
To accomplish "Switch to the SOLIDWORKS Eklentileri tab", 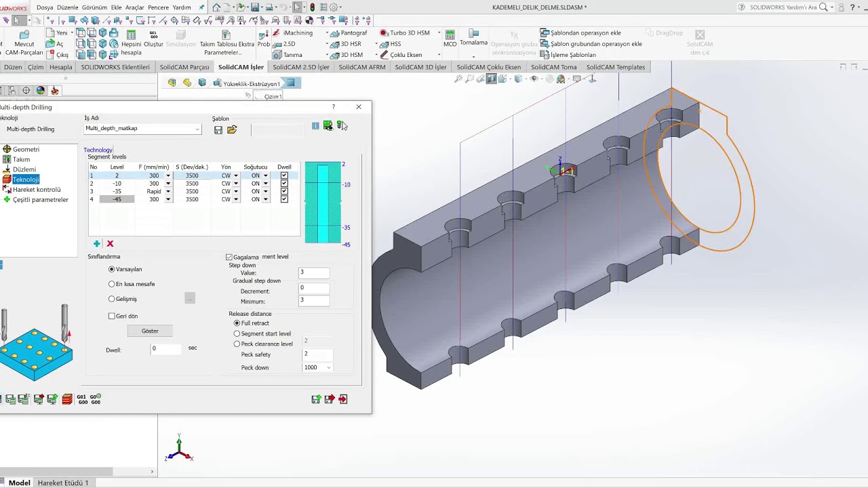I will click(x=115, y=67).
